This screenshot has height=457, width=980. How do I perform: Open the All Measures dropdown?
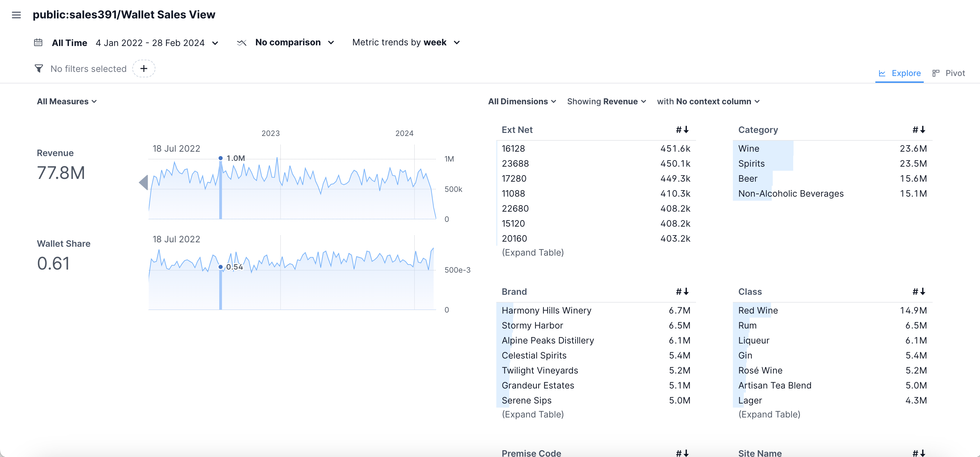66,102
